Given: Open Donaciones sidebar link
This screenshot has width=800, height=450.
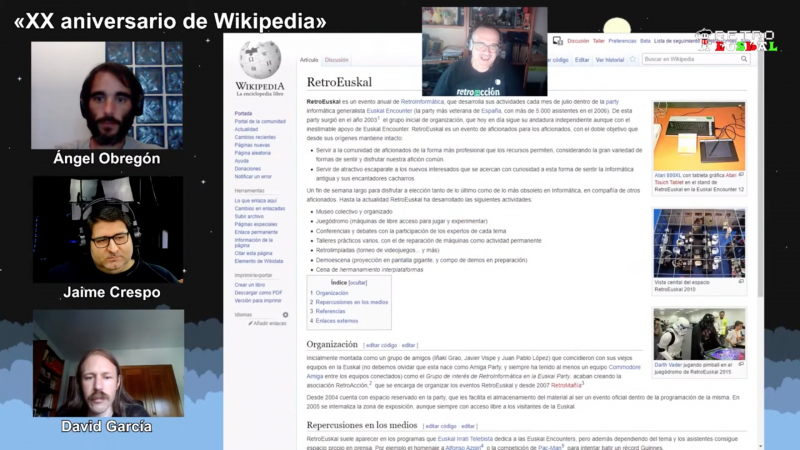Looking at the screenshot, I should (x=247, y=168).
